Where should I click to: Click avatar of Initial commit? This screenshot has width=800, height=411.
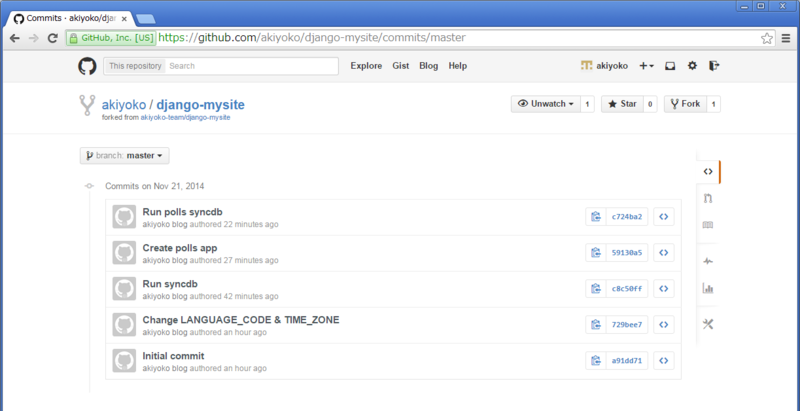[x=124, y=361]
